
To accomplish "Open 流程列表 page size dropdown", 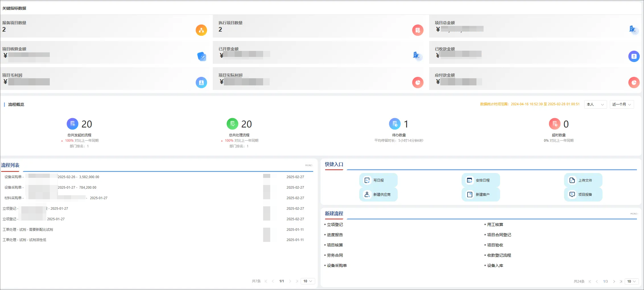I will [307, 281].
